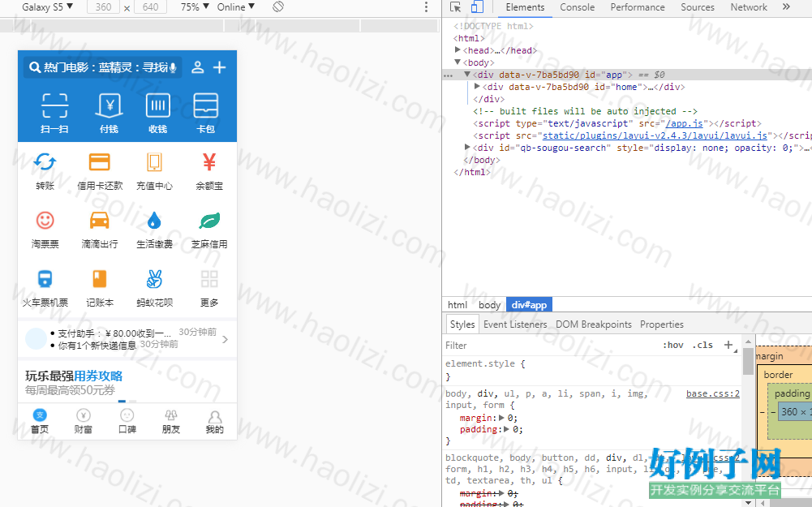Select the body breadcrumb
Viewport: 812px width, 507px height.
(489, 305)
